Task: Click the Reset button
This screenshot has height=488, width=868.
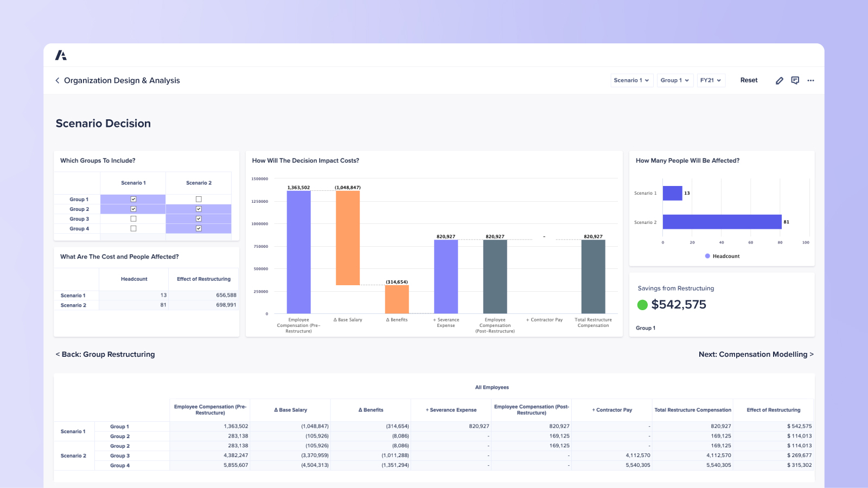Action: point(749,80)
